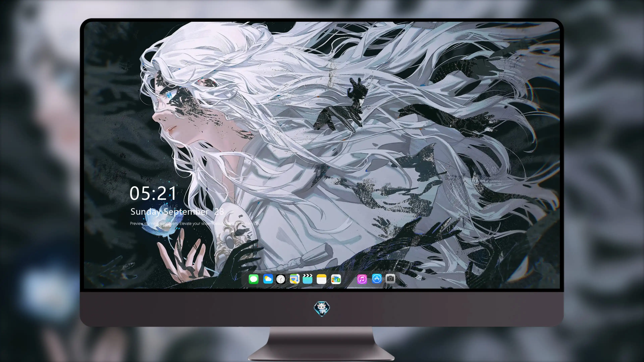The image size is (644, 362).
Task: Open the Camera app in the dock
Action: 390,279
